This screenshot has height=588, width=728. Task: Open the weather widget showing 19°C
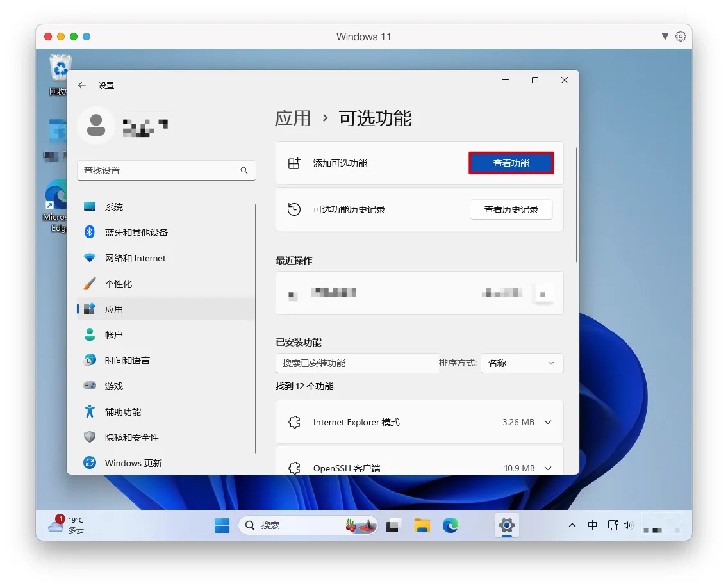click(x=67, y=525)
